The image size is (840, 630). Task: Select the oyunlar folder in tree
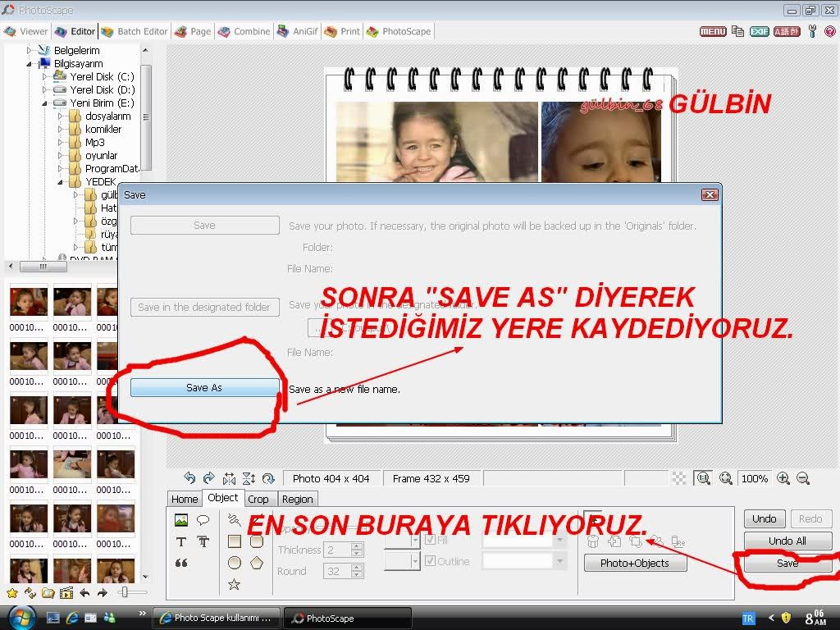(x=101, y=155)
